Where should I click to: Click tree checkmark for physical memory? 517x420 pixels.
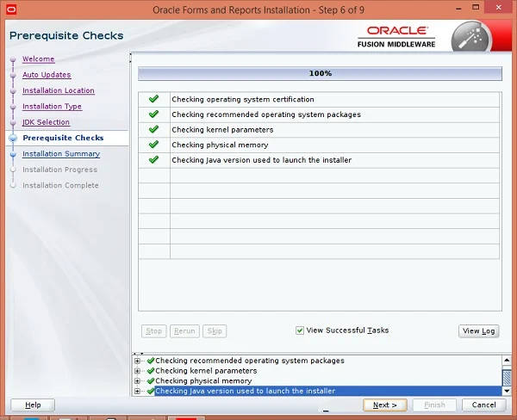pyautogui.click(x=151, y=380)
